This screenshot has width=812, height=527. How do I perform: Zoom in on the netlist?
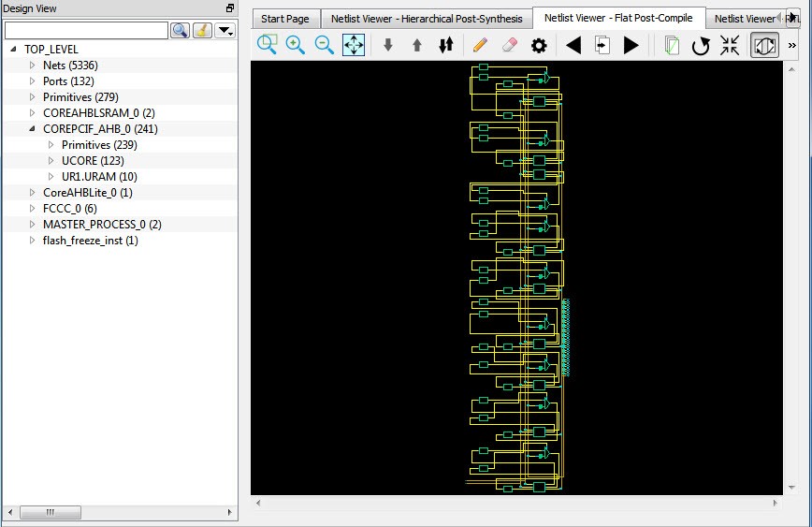(296, 45)
